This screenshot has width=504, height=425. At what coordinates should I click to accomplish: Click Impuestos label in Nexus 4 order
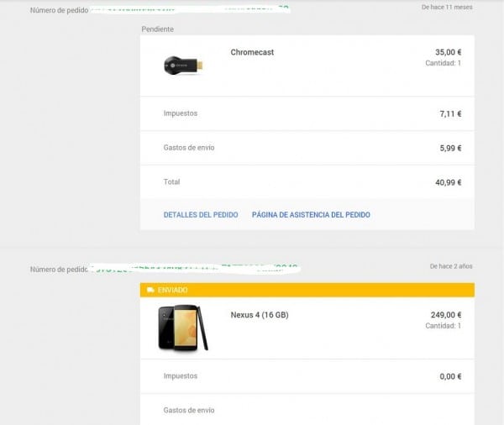[181, 375]
